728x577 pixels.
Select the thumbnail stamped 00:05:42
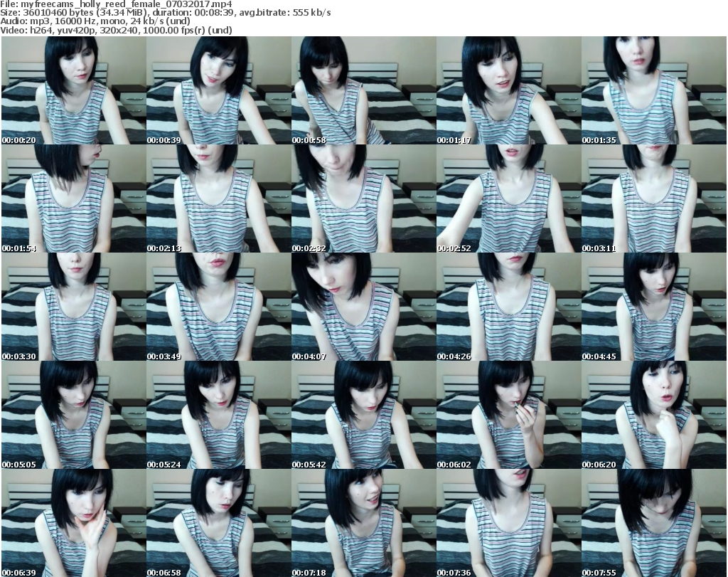363,415
